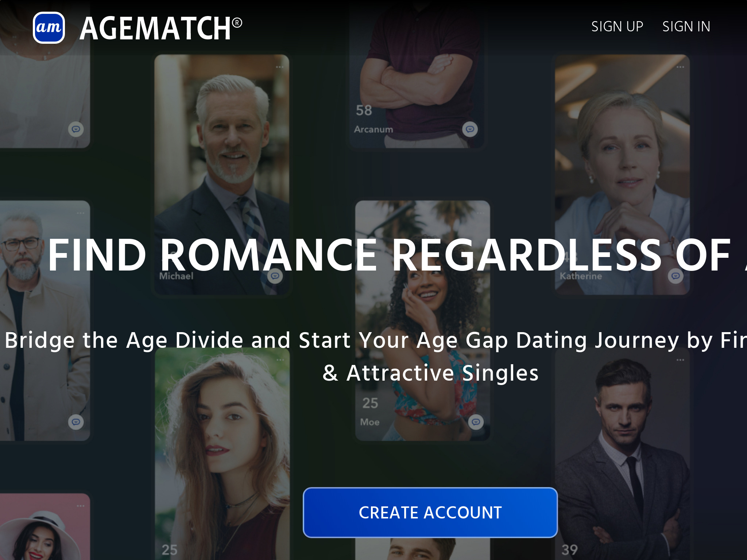Open Katherine's profile photo
The image size is (747, 560).
tap(622, 175)
